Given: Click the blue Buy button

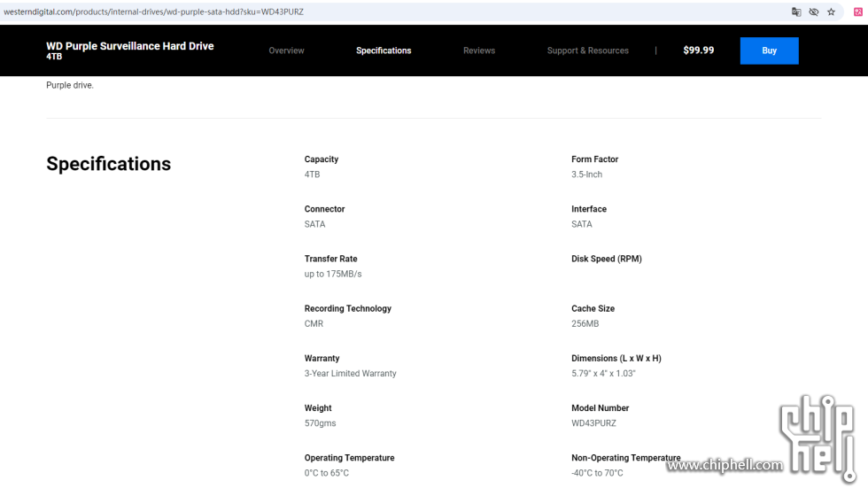Looking at the screenshot, I should (769, 50).
